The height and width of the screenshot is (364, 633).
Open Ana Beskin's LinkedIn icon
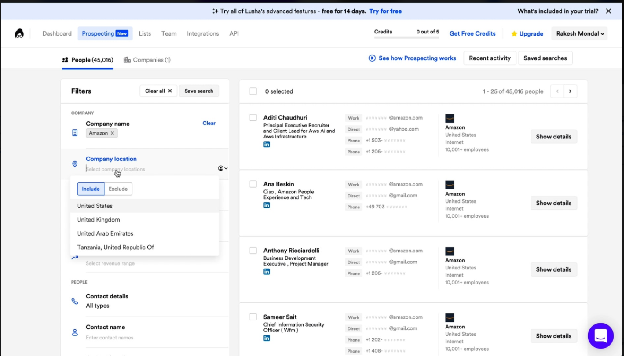[267, 205]
